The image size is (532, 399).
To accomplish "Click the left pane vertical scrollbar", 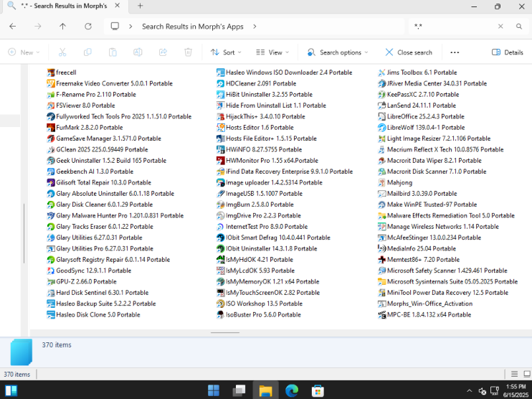I will point(24,233).
